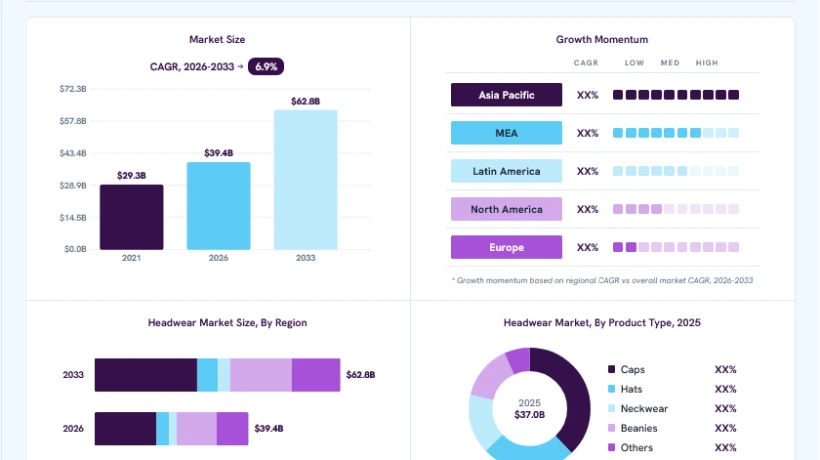Click the $57.8B axis label

pos(73,121)
